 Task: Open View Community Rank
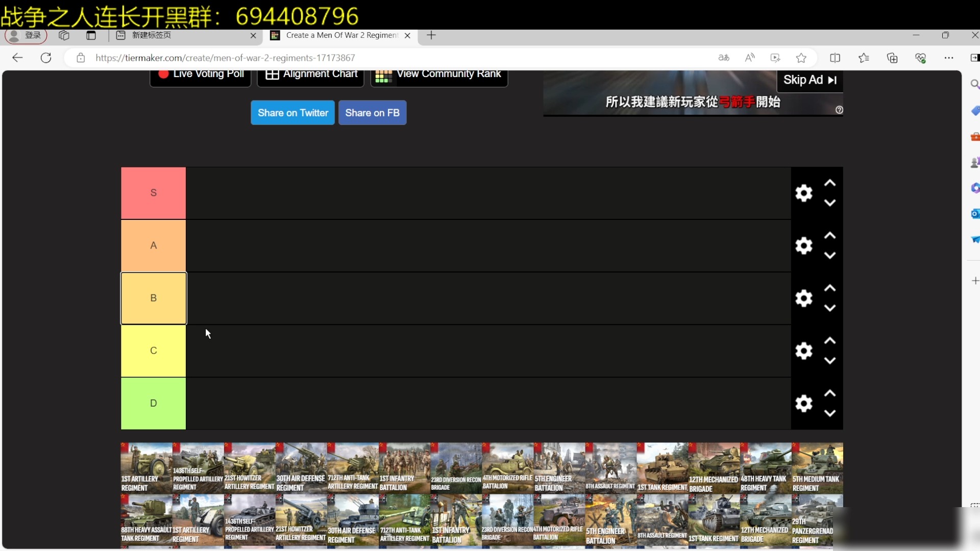point(439,76)
